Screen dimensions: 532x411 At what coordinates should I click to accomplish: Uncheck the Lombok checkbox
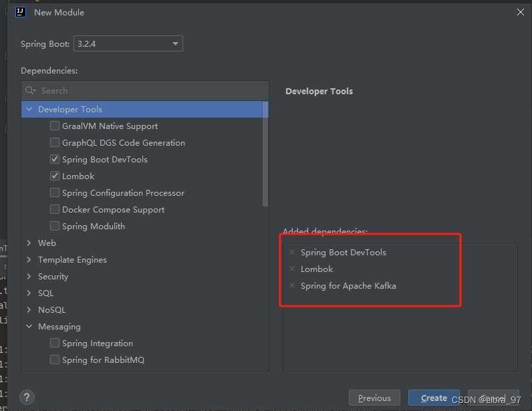pyautogui.click(x=55, y=176)
